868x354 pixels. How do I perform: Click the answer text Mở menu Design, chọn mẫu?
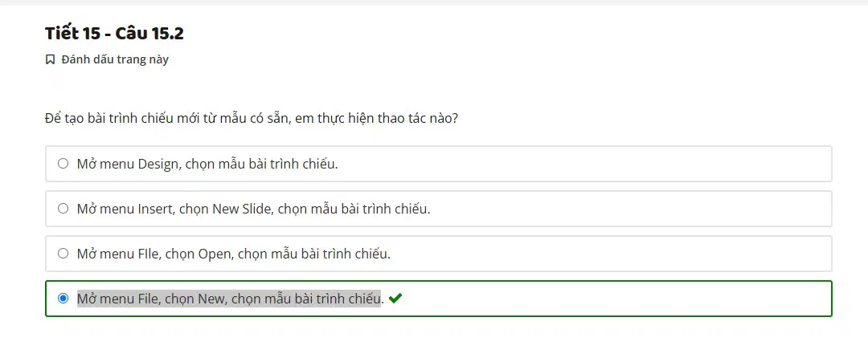[207, 164]
